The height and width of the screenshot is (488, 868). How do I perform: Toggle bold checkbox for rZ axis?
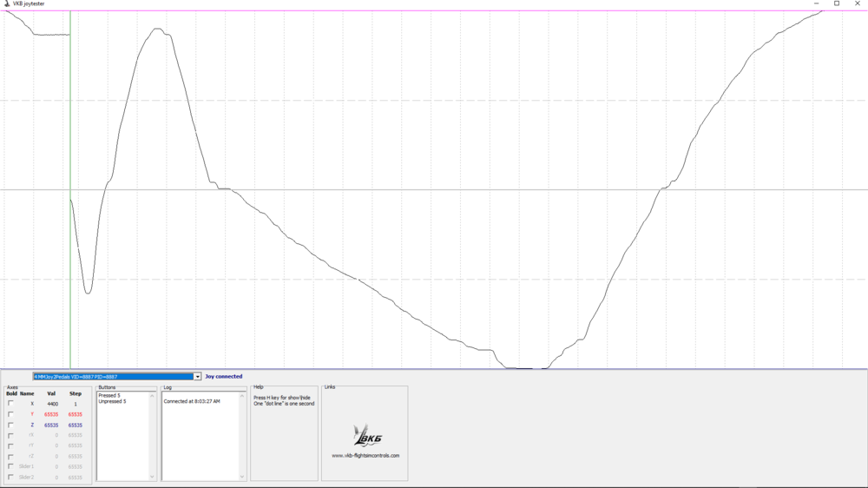click(x=10, y=457)
